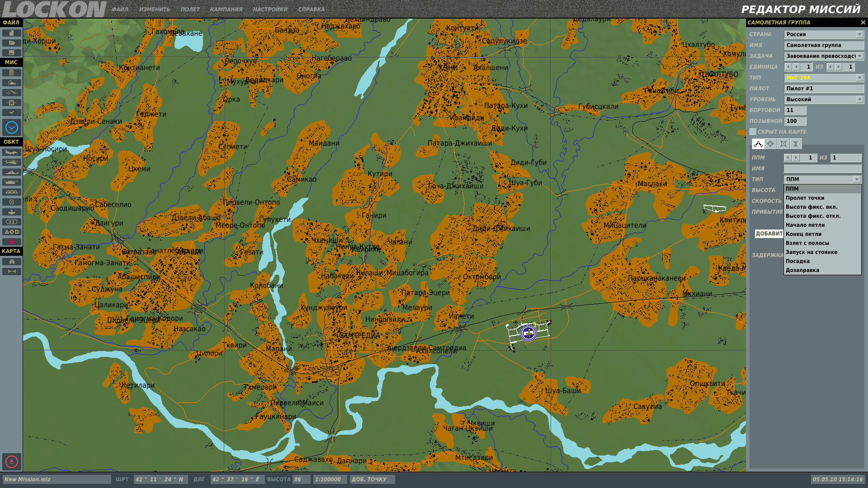The height and width of the screenshot is (488, 868).
Task: Open the mission briefing clipboard icon
Action: [x=12, y=73]
